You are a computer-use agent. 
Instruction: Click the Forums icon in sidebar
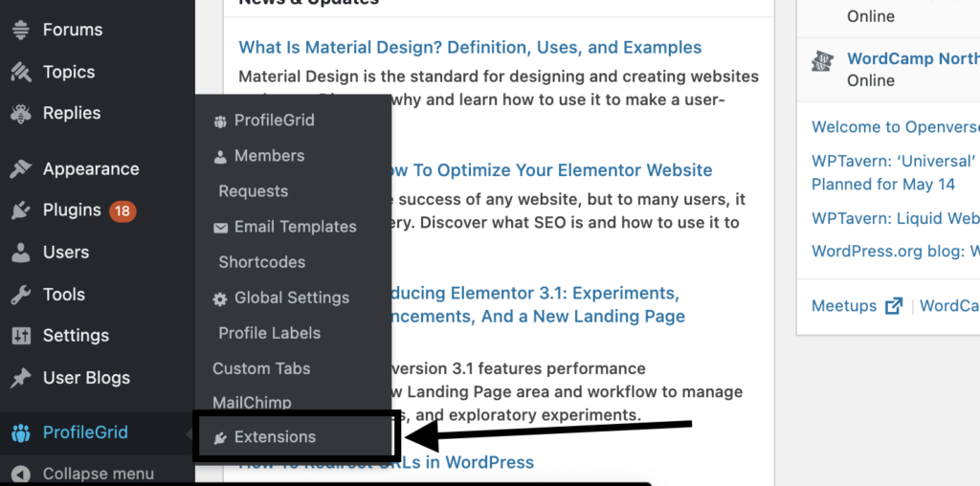point(21,30)
